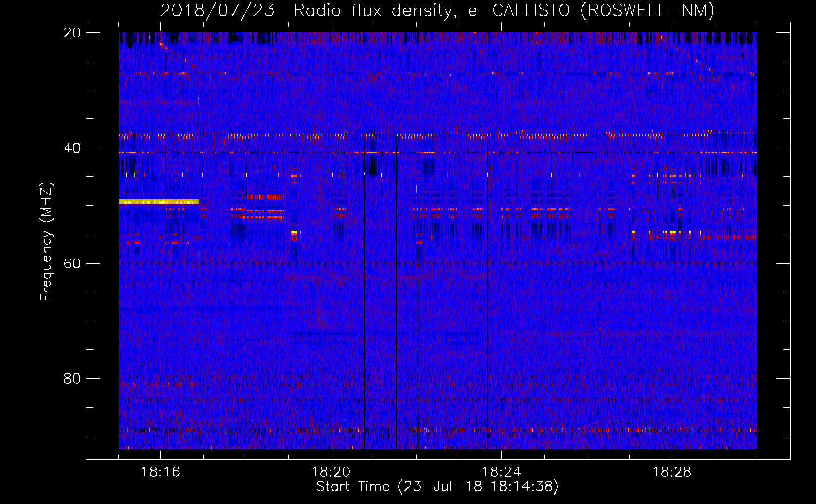Click the date '2018/07/23' in the title
The height and width of the screenshot is (504, 816).
pos(218,10)
